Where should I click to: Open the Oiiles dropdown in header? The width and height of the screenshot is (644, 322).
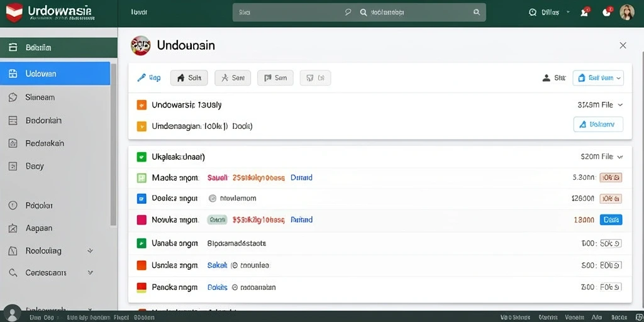point(550,13)
